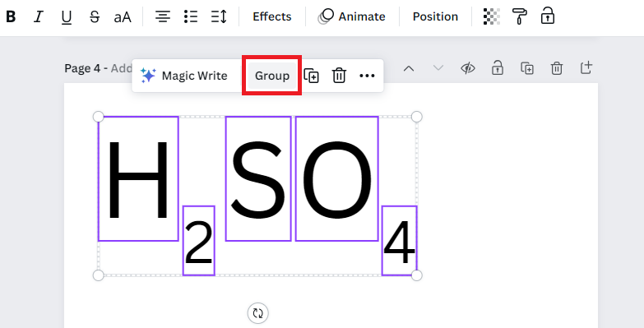Screen dimensions: 644x328
Task: Click the bottom-right selection resize handle
Action: (x=416, y=275)
